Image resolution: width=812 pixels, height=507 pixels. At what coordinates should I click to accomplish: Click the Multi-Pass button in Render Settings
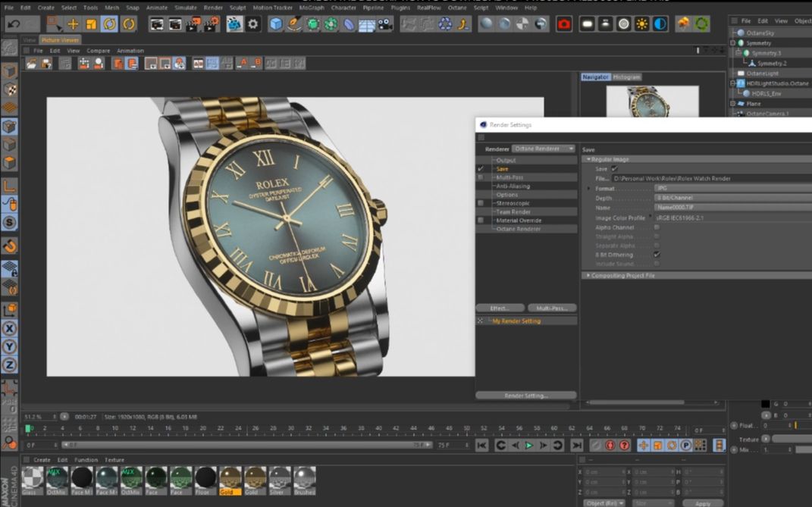551,308
